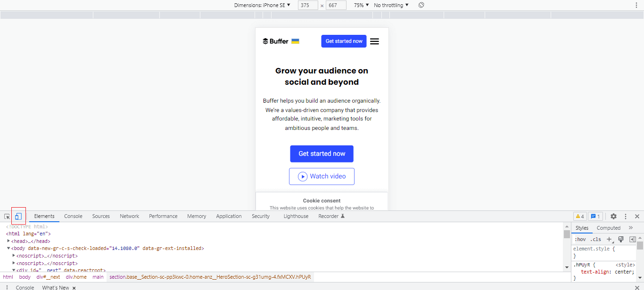Click the Styles pane scrollbar thumb
The image size is (644, 290).
pos(640,245)
